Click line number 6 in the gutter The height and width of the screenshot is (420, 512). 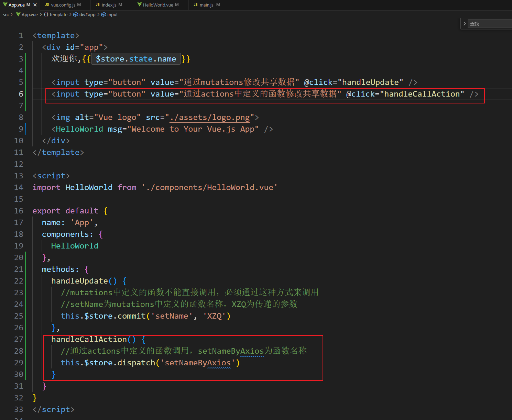click(21, 94)
